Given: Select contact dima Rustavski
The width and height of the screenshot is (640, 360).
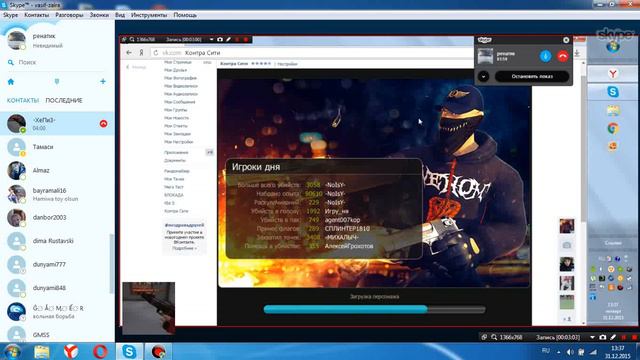Looking at the screenshot, I should pyautogui.click(x=57, y=241).
